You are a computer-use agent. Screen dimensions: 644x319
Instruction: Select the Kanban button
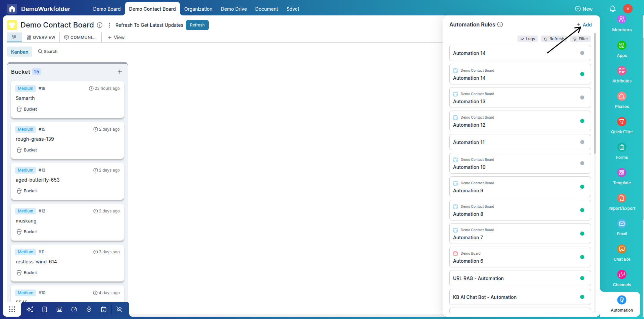click(20, 52)
